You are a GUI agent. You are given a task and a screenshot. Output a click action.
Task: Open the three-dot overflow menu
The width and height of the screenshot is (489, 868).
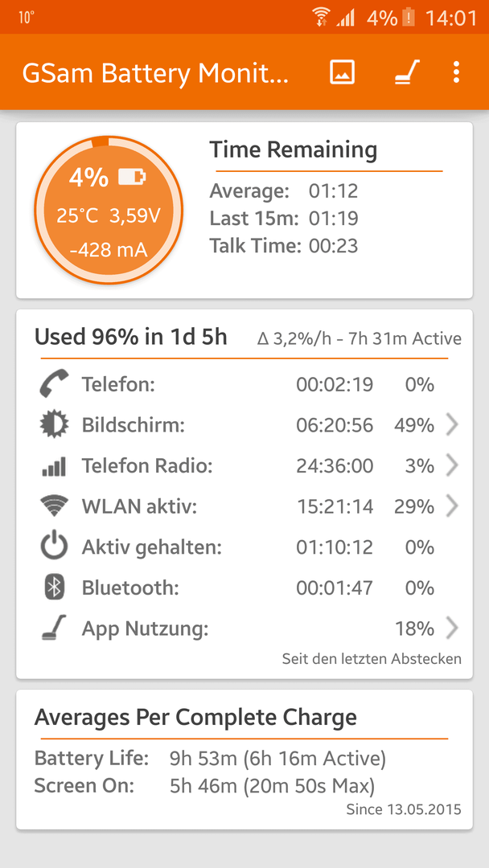click(x=456, y=72)
